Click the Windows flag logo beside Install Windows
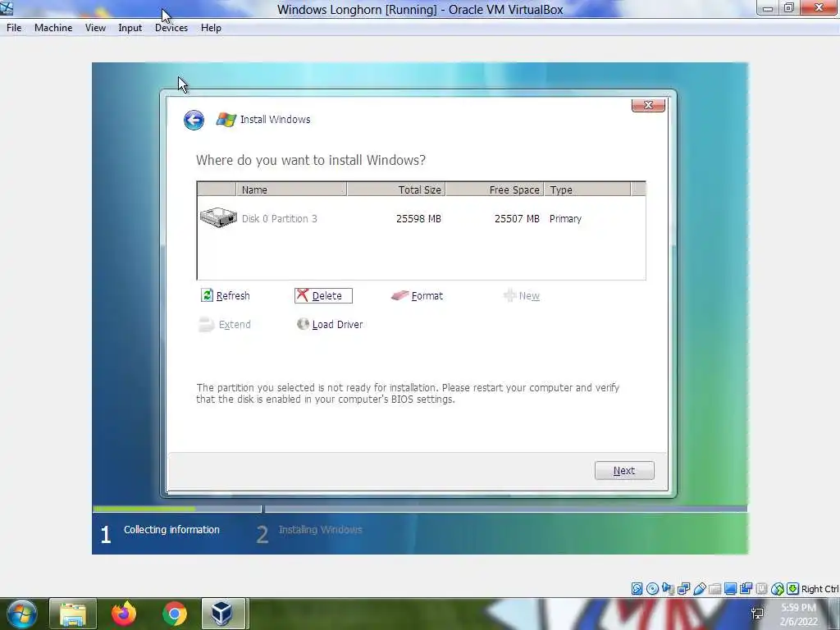The width and height of the screenshot is (840, 630). tap(226, 120)
